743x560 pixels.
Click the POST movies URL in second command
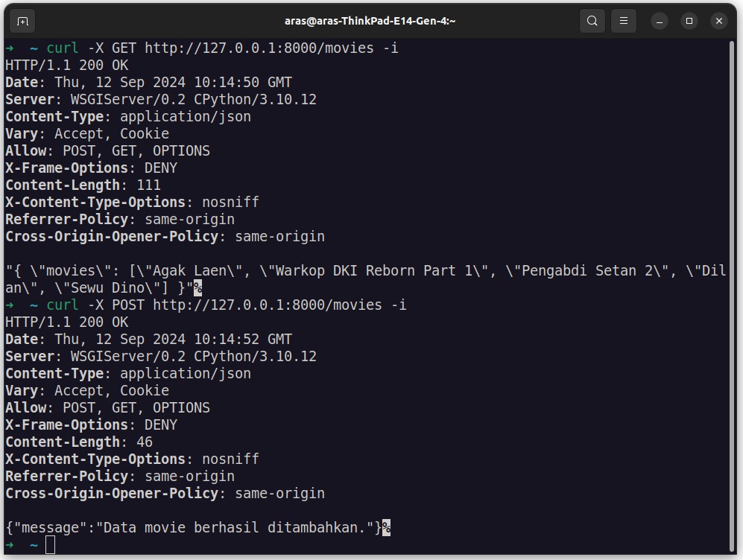(x=268, y=305)
